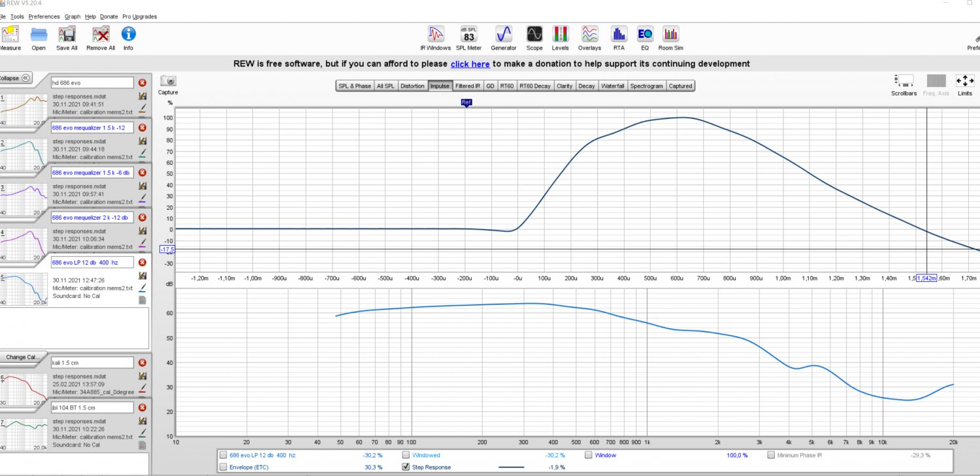Enable the '686 evo LP 12 db 400 hz' trace checkbox
The image size is (980, 476).
224,455
